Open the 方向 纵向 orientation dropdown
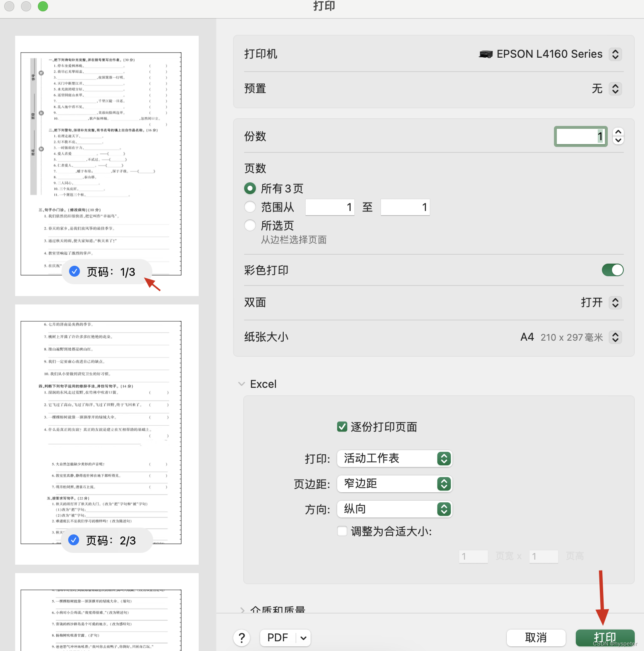This screenshot has height=651, width=644. click(x=394, y=509)
